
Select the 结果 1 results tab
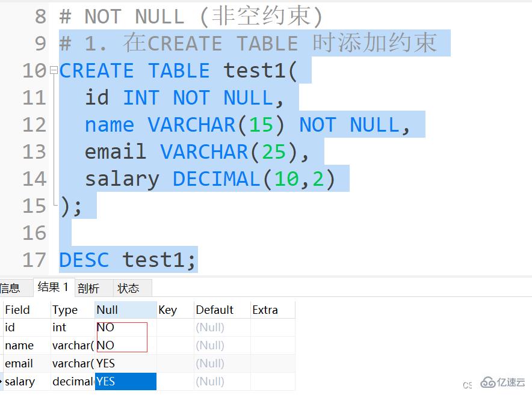click(x=54, y=287)
